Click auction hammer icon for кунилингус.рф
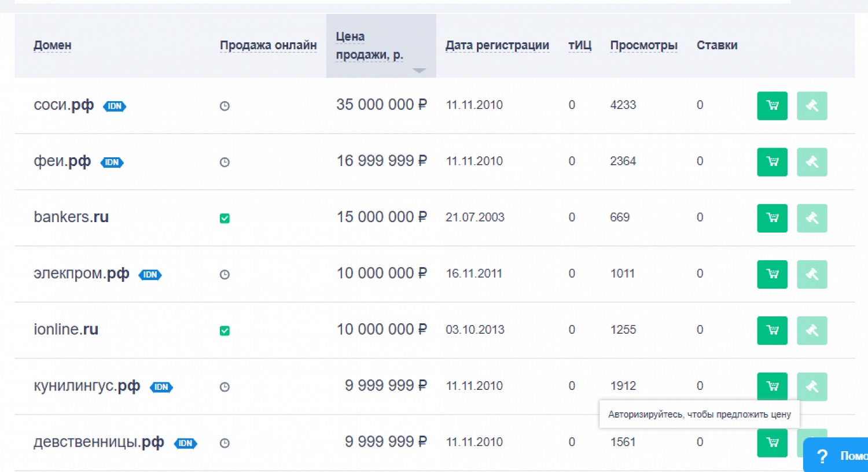 click(812, 386)
